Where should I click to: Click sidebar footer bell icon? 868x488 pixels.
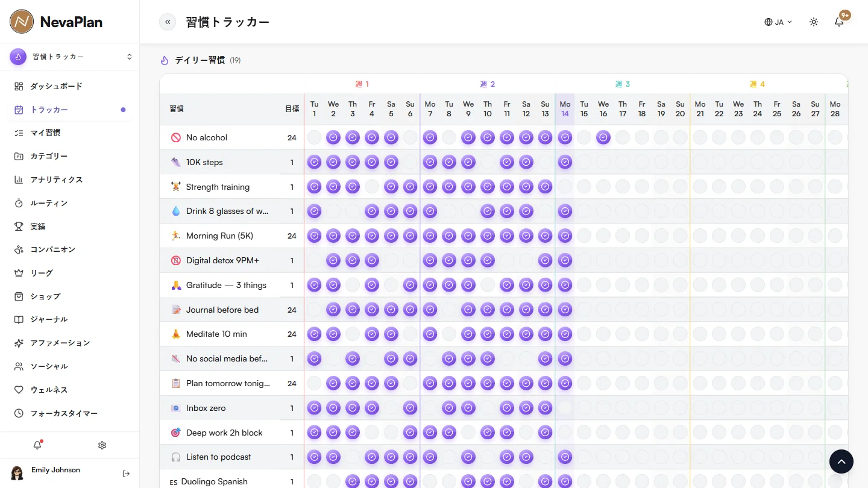point(37,445)
